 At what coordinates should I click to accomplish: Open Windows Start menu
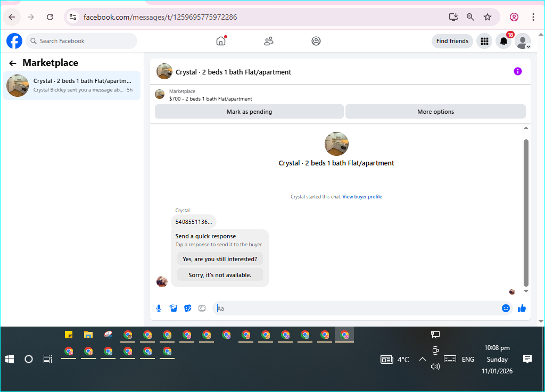point(10,359)
